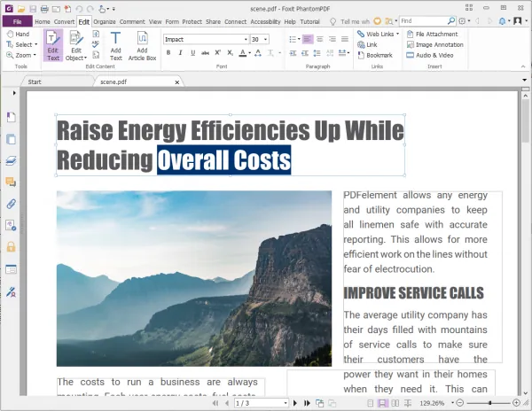Viewport: 532px width, 411px height.
Task: Toggle Italic formatting
Action: click(x=181, y=53)
